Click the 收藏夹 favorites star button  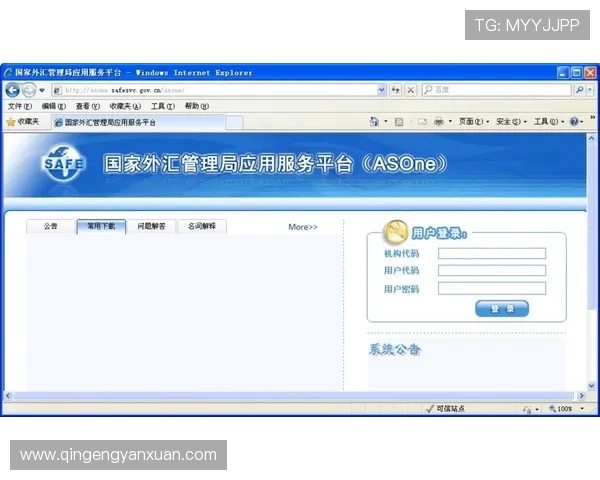coord(23,122)
